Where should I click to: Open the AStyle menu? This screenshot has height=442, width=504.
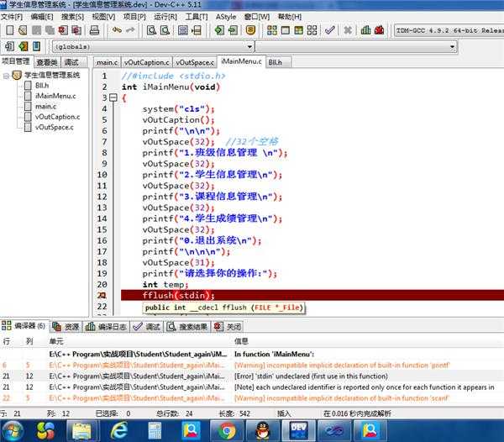click(226, 17)
